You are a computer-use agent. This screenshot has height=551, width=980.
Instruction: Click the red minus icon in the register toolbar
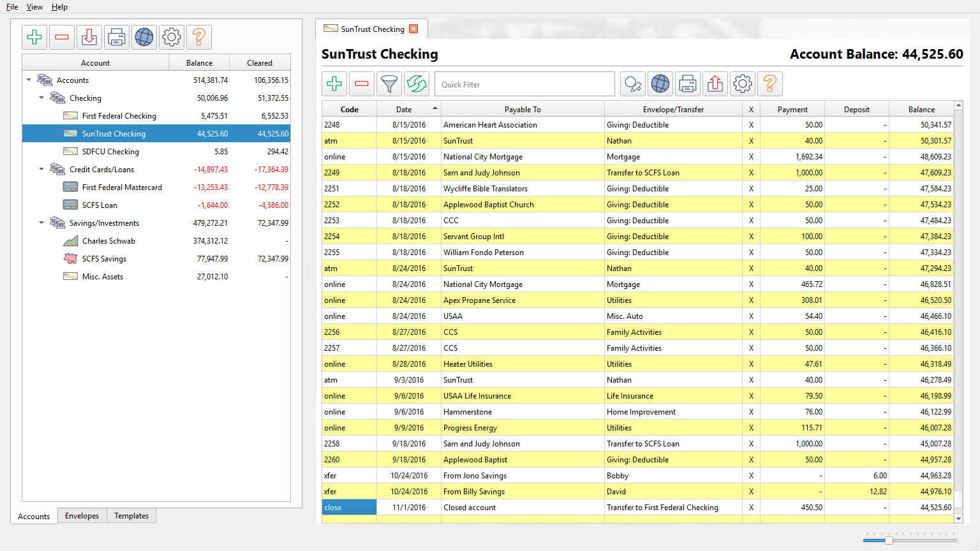(362, 84)
